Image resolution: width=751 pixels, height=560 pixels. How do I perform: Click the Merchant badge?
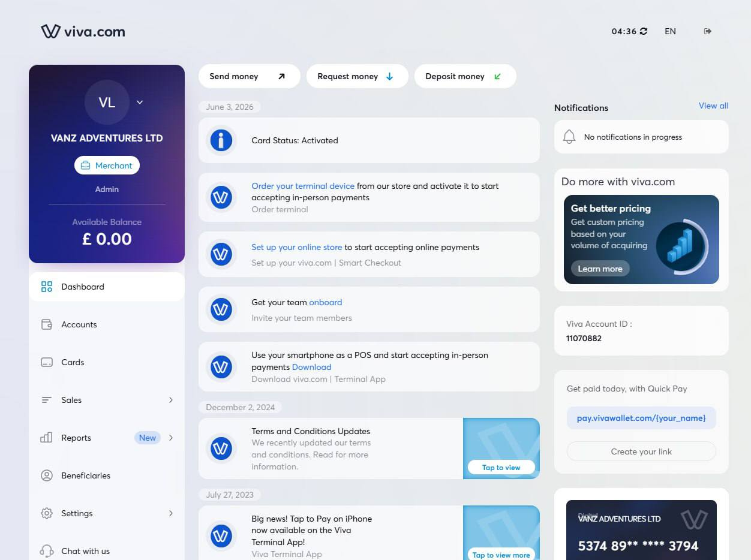pos(107,165)
